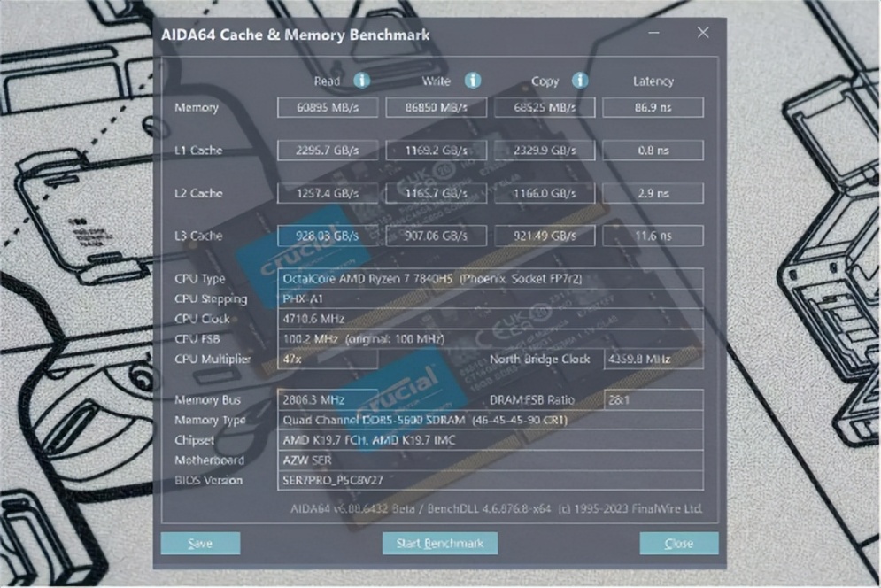Image resolution: width=881 pixels, height=588 pixels.
Task: Click the CPU Clock field 4710.6 MHz
Action: click(x=490, y=319)
